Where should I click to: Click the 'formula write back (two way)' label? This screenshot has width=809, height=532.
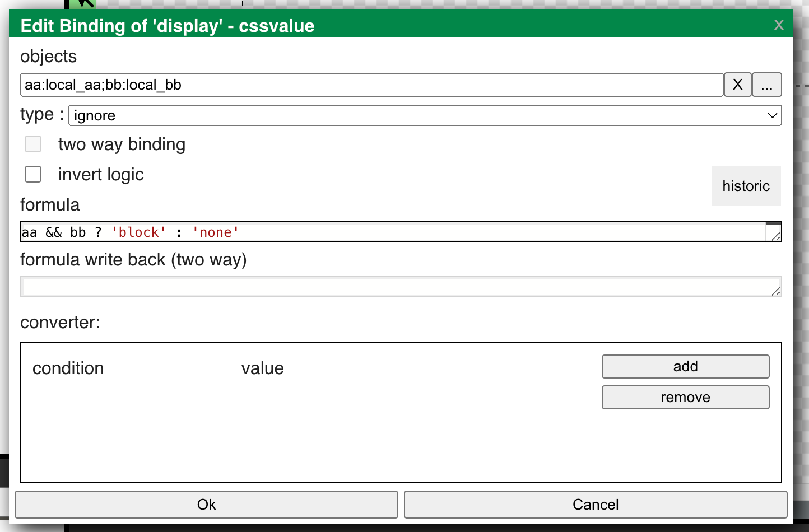(x=133, y=260)
